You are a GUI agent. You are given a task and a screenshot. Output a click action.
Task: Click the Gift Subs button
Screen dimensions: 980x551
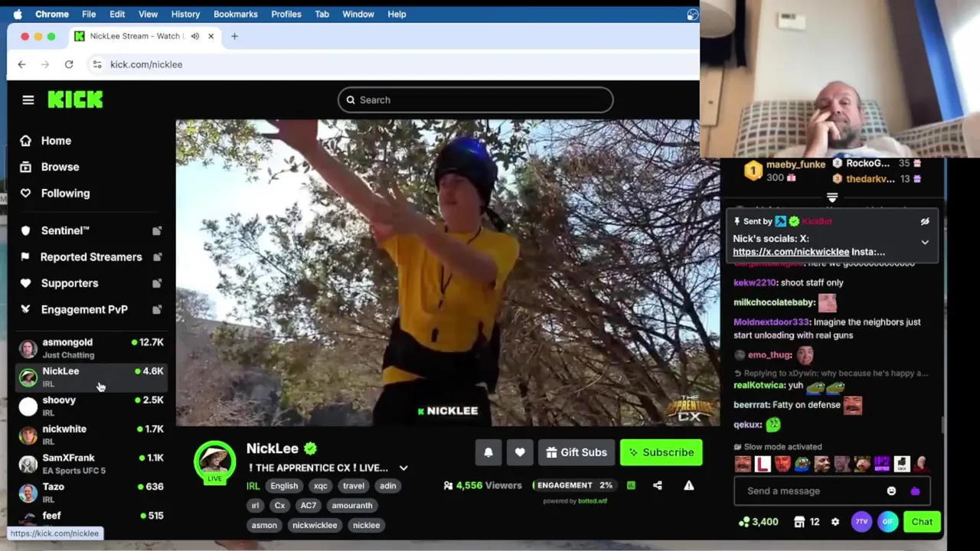click(577, 452)
